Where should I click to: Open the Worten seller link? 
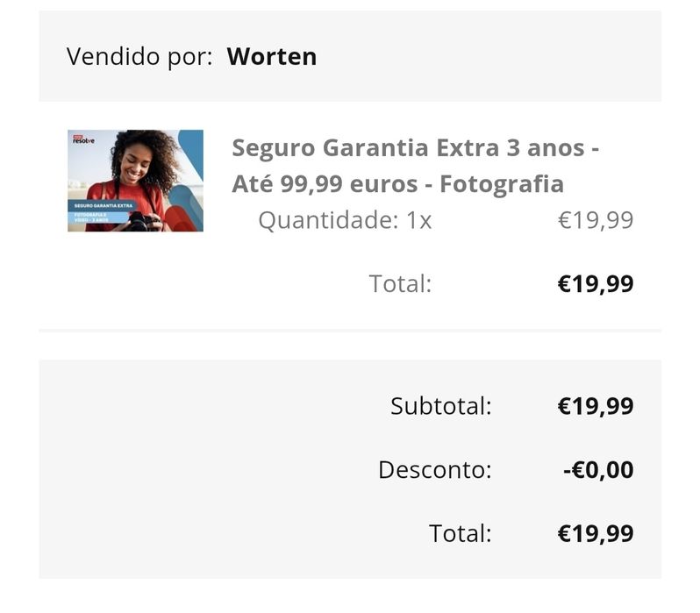tap(271, 57)
